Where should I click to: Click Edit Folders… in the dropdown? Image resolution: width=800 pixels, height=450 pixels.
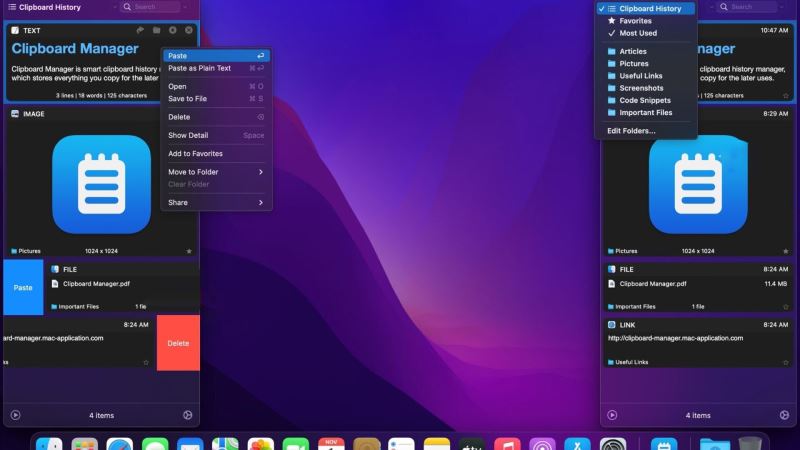pyautogui.click(x=646, y=131)
